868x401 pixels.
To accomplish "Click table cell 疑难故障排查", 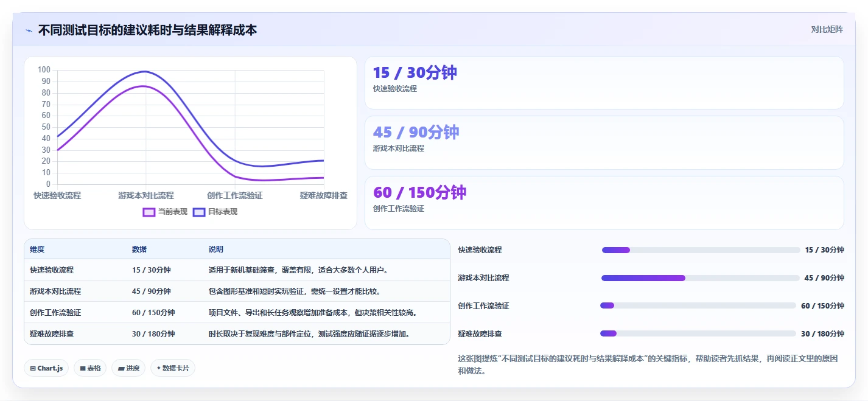I will point(52,334).
